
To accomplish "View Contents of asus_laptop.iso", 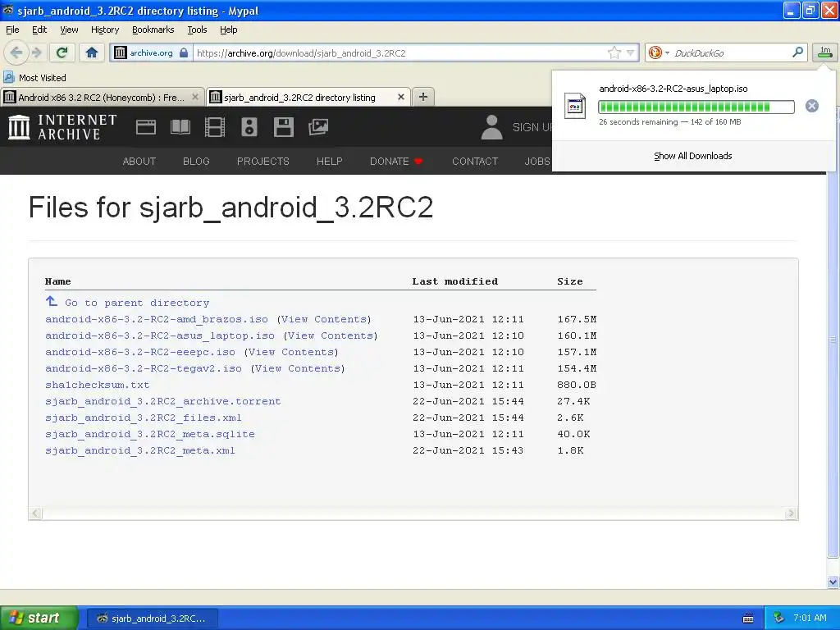I will click(331, 336).
